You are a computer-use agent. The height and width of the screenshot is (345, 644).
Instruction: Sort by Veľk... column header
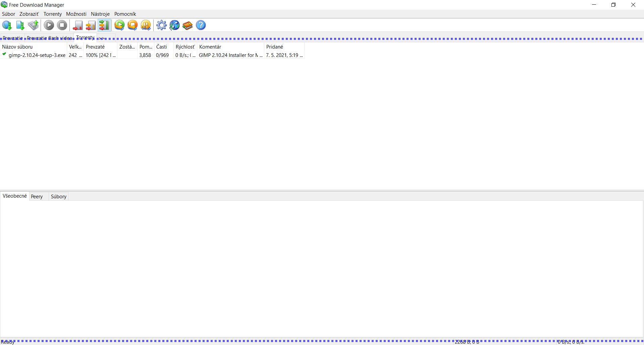coord(75,47)
